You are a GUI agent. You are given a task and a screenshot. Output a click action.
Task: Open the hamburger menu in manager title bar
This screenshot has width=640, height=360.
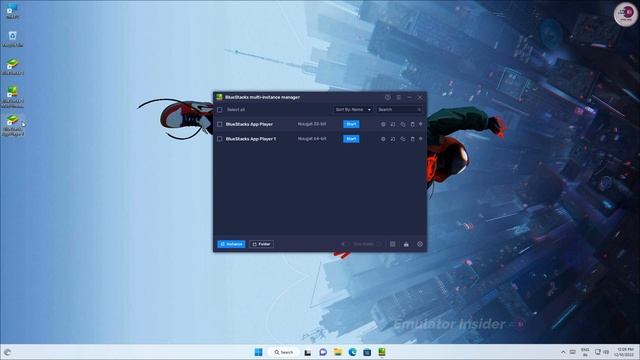click(x=398, y=97)
